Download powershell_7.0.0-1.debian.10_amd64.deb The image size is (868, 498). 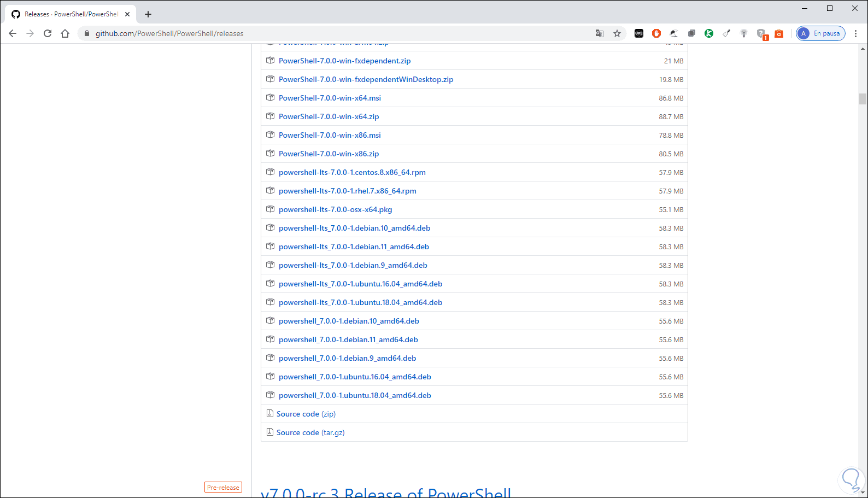point(349,321)
